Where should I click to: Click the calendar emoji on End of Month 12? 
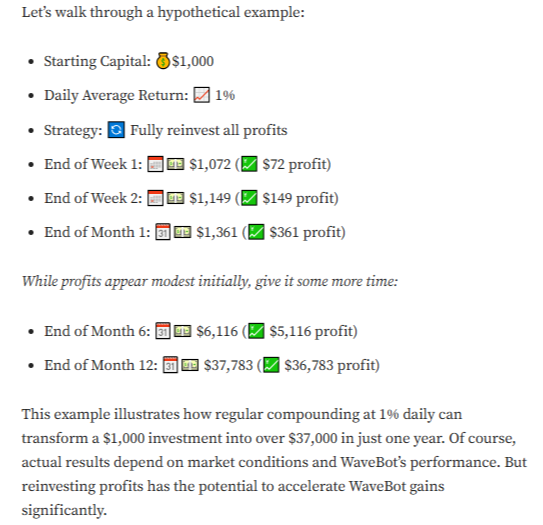pos(170,365)
